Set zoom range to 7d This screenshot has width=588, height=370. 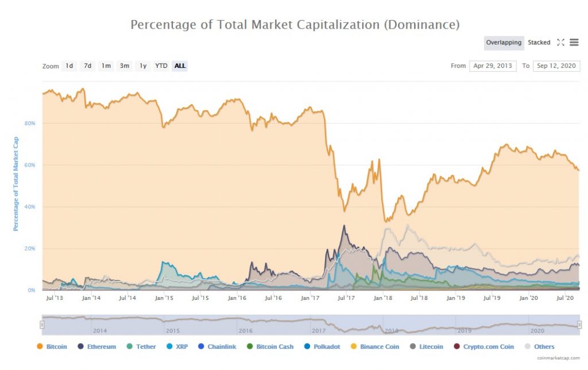pyautogui.click(x=87, y=66)
